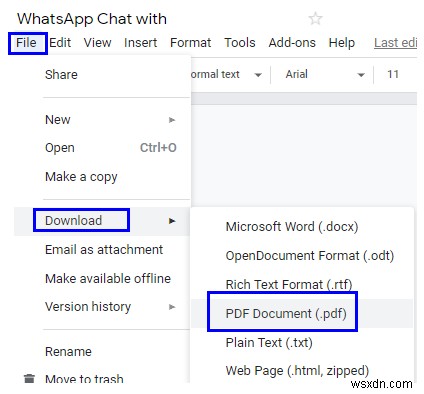
Task: Open the View menu
Action: point(97,43)
